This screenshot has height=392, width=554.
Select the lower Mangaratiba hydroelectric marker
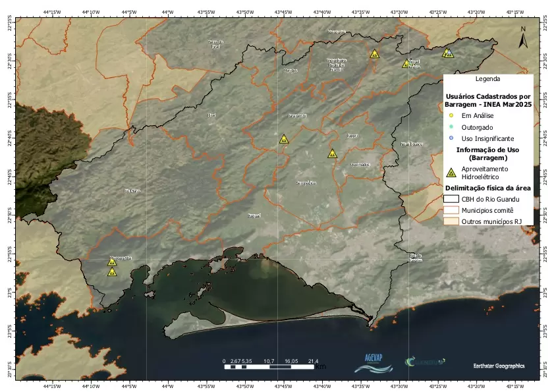(112, 271)
